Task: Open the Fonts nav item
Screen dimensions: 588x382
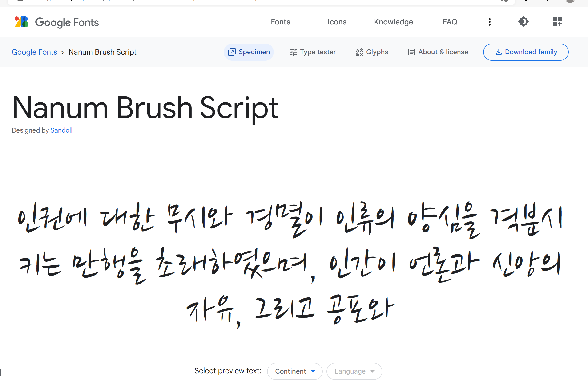Action: (x=280, y=22)
